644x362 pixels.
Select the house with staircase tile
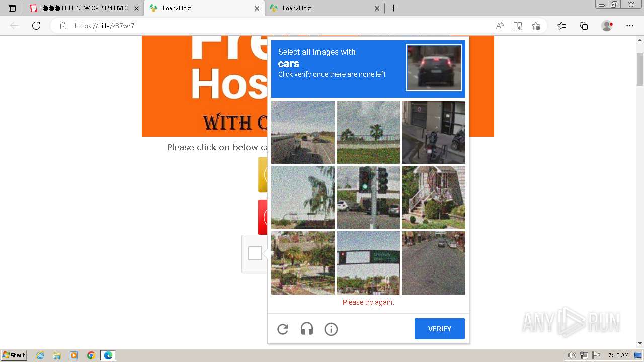pos(434,198)
